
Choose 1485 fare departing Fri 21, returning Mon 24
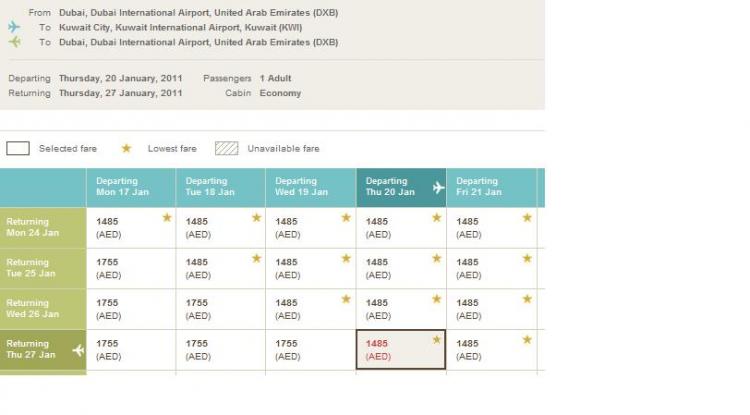(490, 227)
